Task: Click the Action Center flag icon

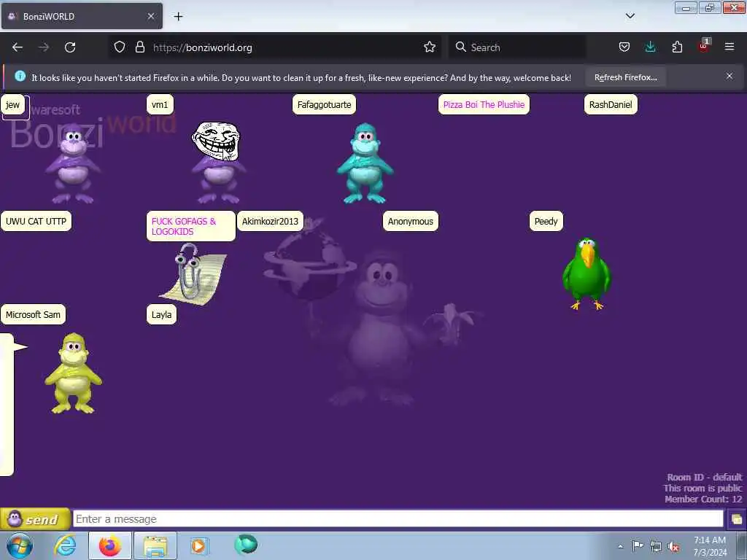Action: (x=638, y=545)
